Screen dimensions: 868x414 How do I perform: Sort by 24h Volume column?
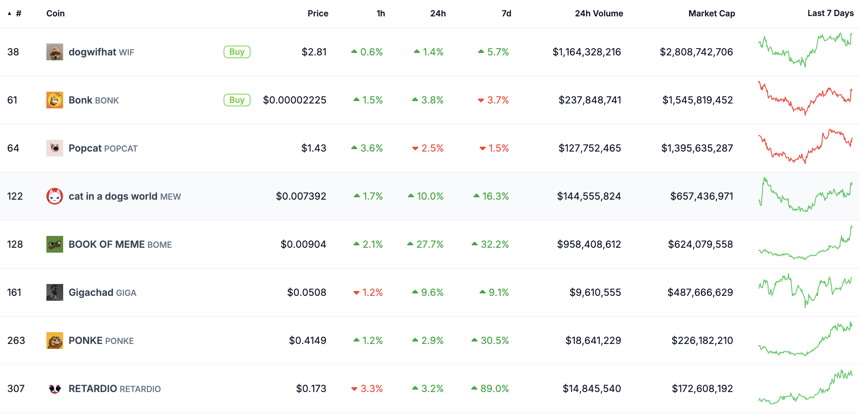point(598,13)
